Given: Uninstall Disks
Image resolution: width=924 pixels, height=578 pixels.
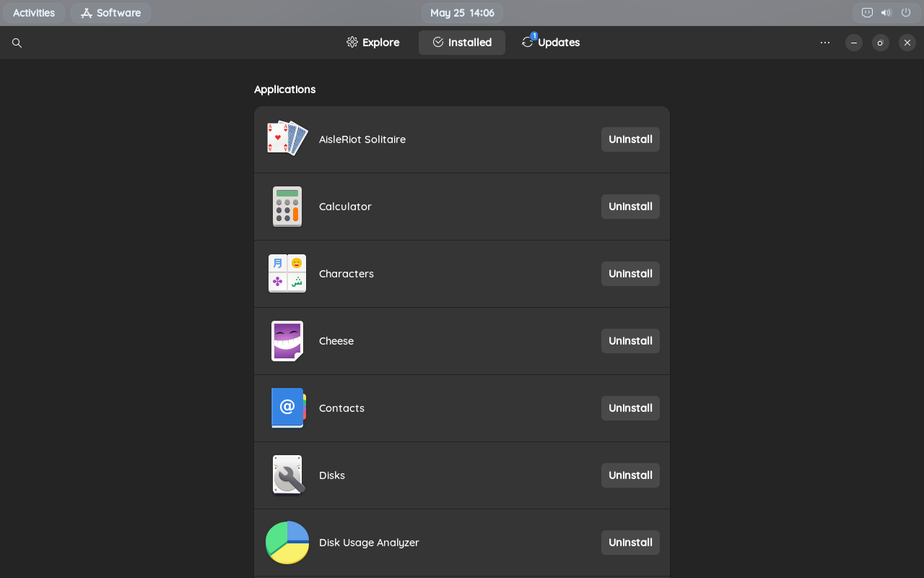Looking at the screenshot, I should pos(630,475).
